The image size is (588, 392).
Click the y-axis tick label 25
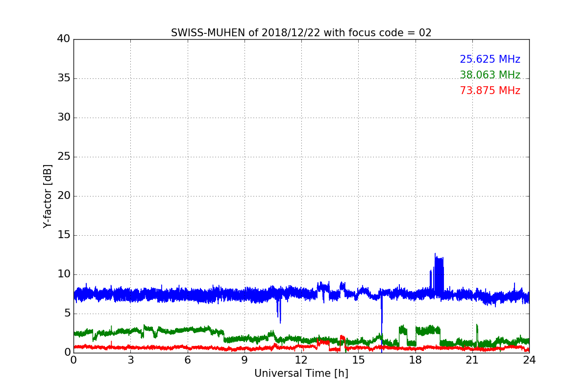click(x=63, y=156)
